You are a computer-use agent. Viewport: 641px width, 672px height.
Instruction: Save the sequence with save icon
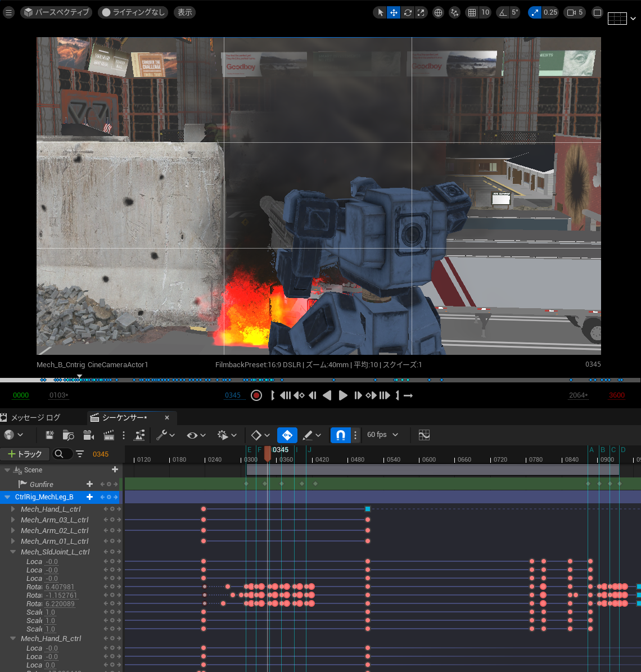coord(49,435)
